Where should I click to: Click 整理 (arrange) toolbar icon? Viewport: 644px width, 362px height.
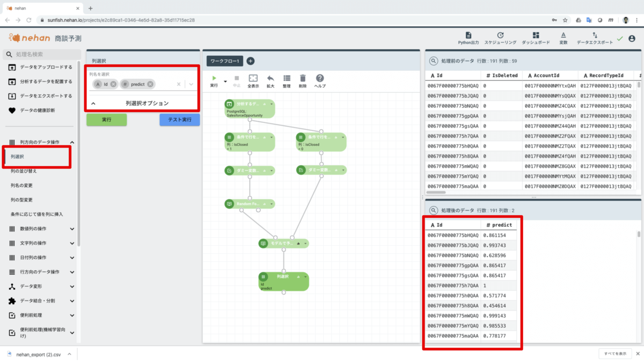(287, 78)
